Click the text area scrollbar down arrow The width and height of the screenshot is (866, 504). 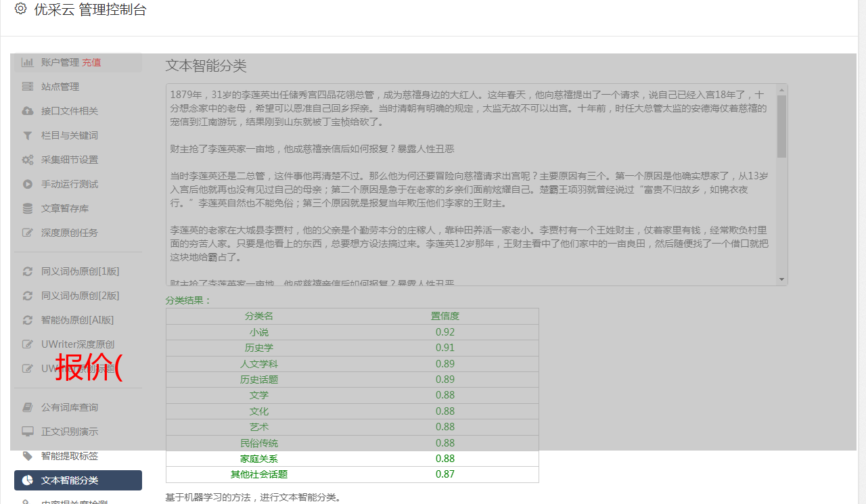pyautogui.click(x=782, y=279)
